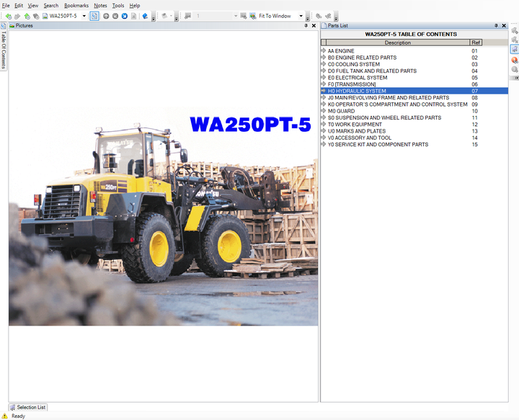
Task: Click the blue next-page circle button
Action: [125, 16]
